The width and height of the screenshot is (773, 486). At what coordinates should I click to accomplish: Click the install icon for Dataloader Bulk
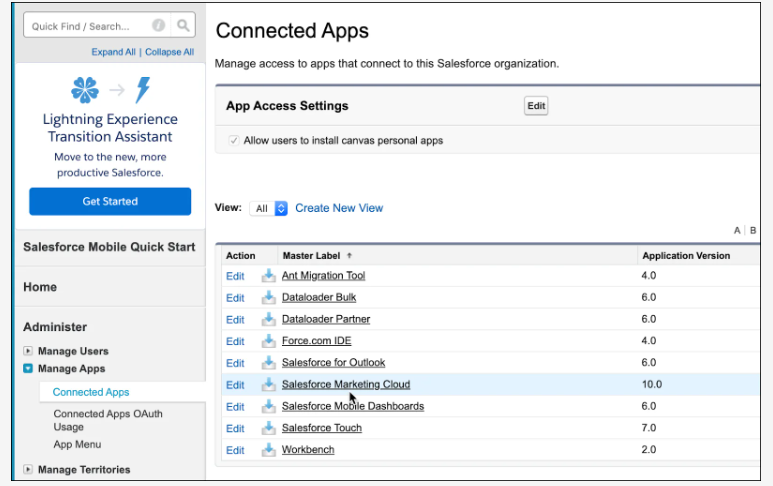coord(268,297)
